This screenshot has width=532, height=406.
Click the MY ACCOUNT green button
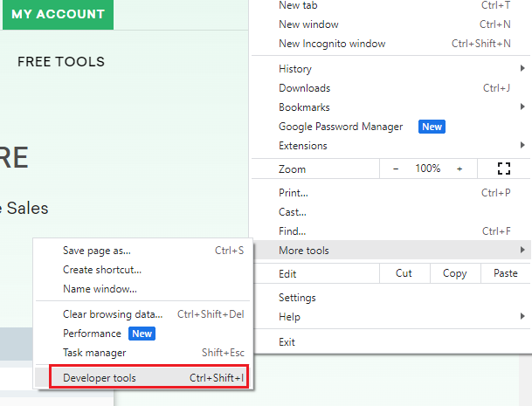[58, 14]
